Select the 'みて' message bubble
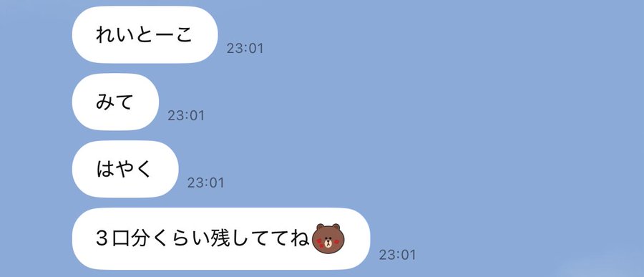Screen dimensions: 644x277 pyautogui.click(x=115, y=102)
